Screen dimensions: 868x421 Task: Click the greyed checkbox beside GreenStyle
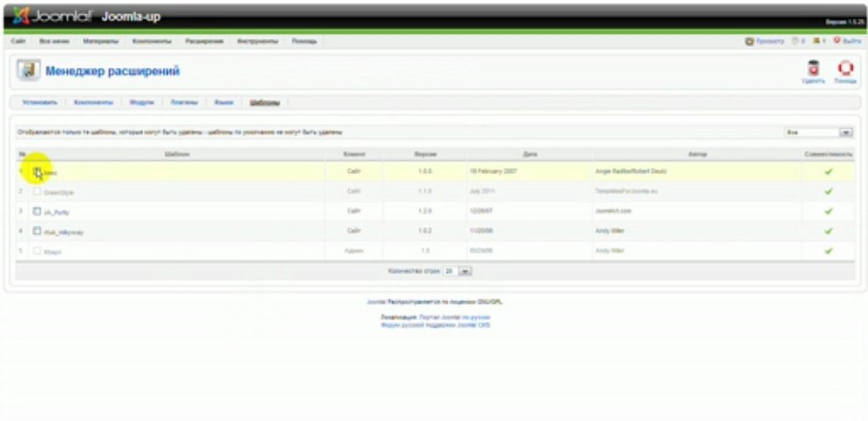(x=37, y=191)
